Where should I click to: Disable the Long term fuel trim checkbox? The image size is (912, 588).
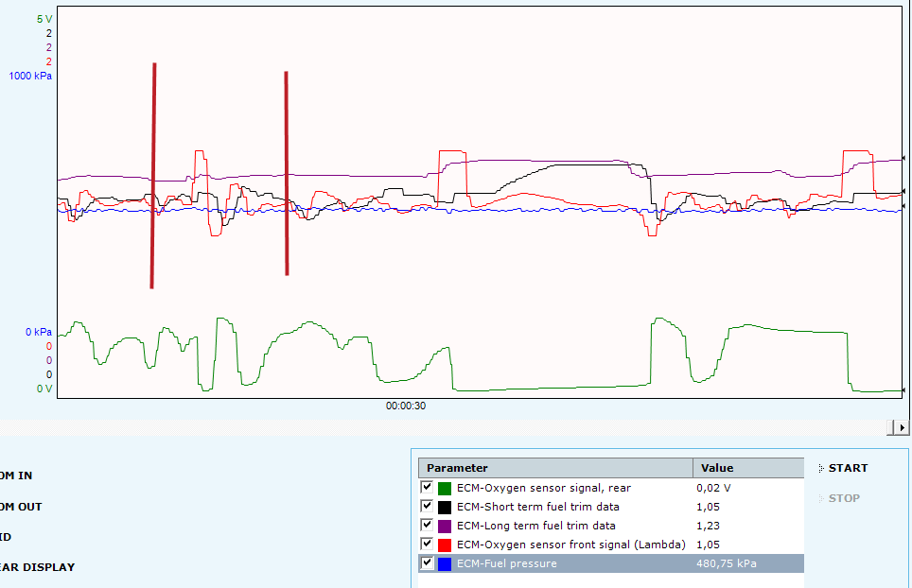pyautogui.click(x=427, y=526)
